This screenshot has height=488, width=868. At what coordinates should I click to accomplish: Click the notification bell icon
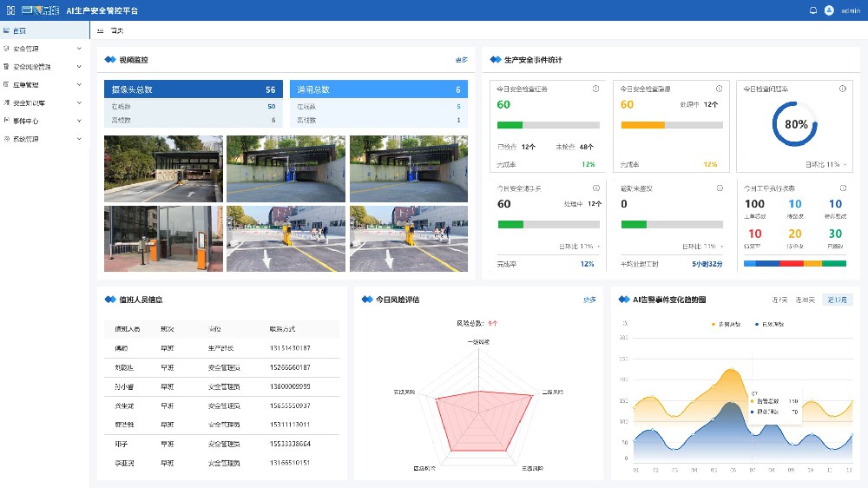[x=813, y=10]
